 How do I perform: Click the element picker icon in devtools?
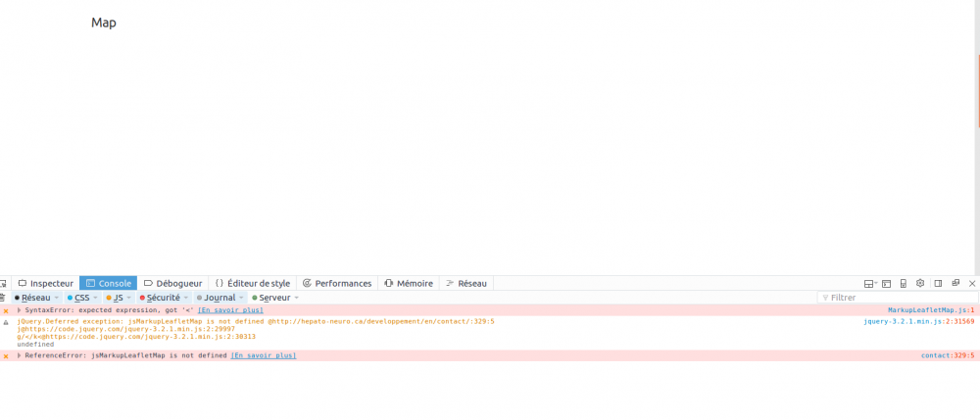pos(4,283)
